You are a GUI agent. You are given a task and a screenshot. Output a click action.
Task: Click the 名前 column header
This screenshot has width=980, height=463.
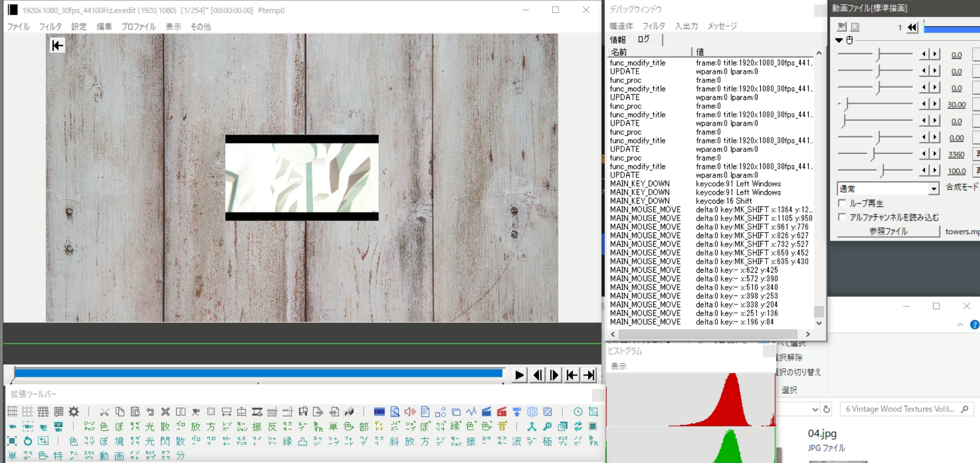coord(649,52)
